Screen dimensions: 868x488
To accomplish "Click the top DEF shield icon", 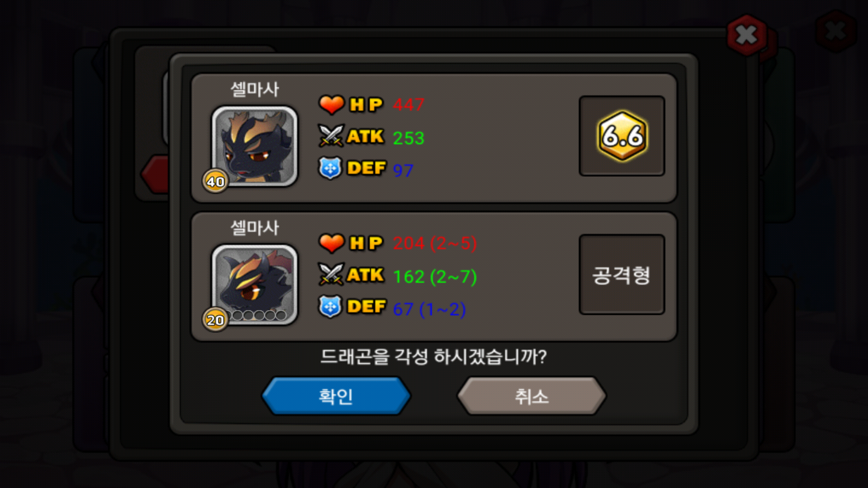I will point(330,168).
